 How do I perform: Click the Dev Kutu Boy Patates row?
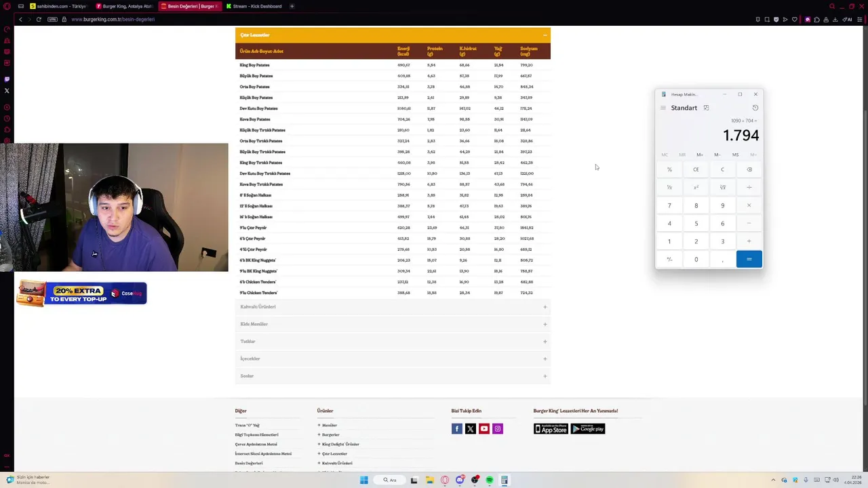pos(393,108)
